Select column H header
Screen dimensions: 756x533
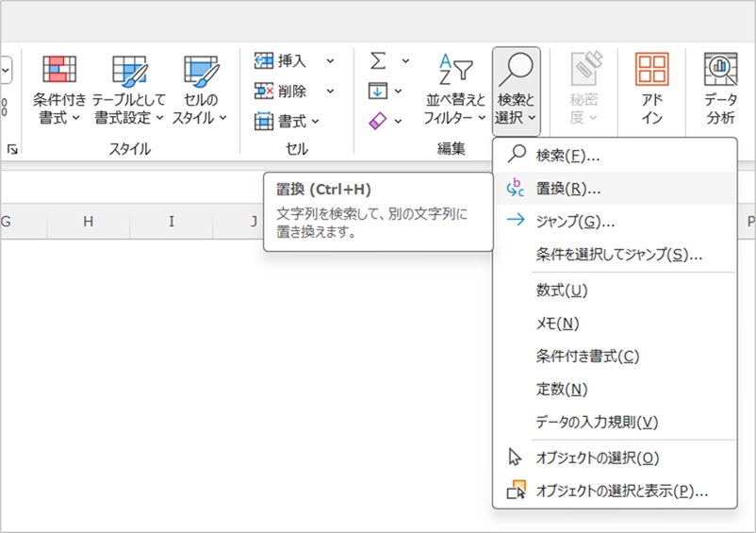89,222
